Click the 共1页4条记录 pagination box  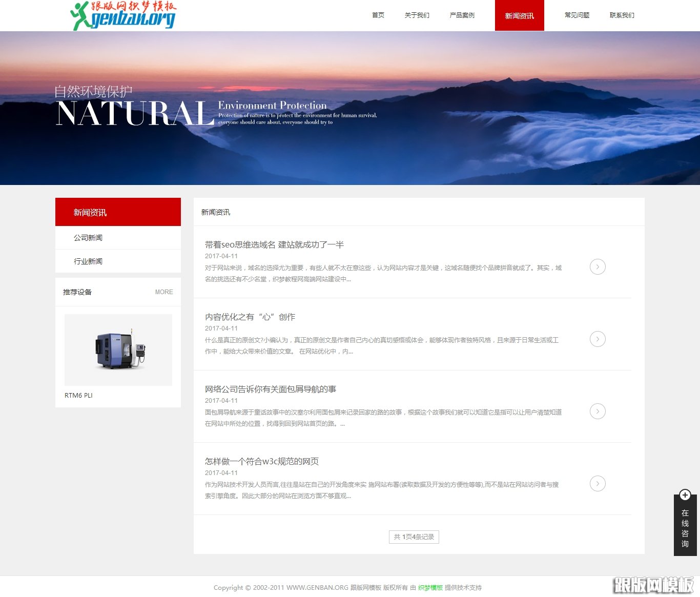tap(414, 537)
